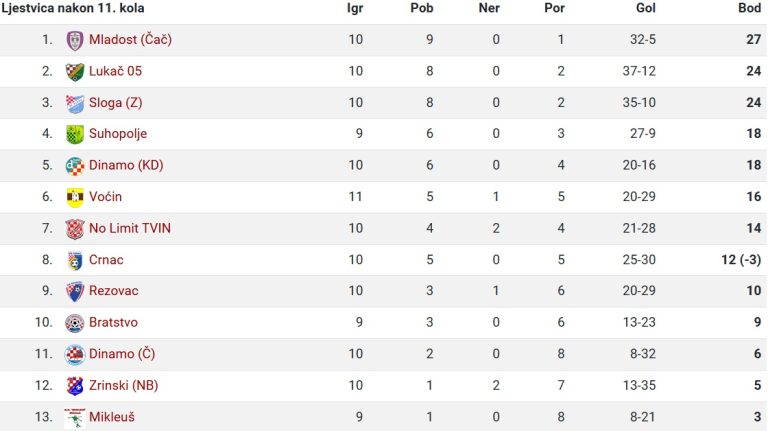
Task: Open the Lukač 05 team link
Action: [x=115, y=71]
